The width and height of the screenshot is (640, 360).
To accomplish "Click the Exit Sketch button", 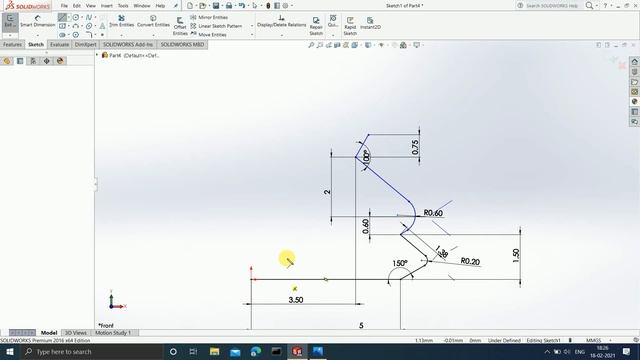I will [10, 21].
